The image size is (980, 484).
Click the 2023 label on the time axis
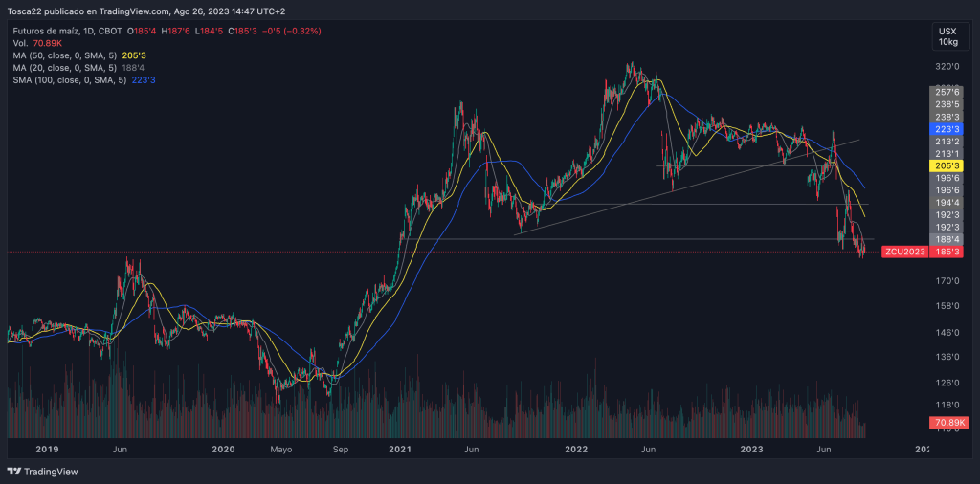(x=752, y=448)
